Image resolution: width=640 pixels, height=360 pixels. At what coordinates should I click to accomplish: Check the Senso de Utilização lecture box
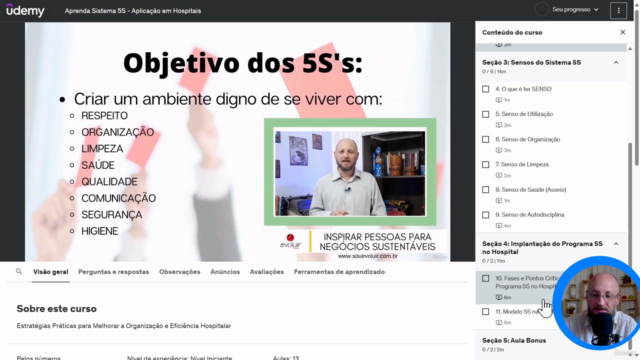tap(486, 114)
